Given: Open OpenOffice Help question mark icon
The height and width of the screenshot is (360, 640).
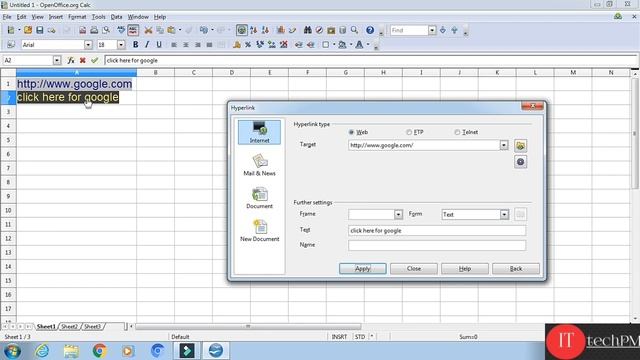Looking at the screenshot, I should pos(370,30).
